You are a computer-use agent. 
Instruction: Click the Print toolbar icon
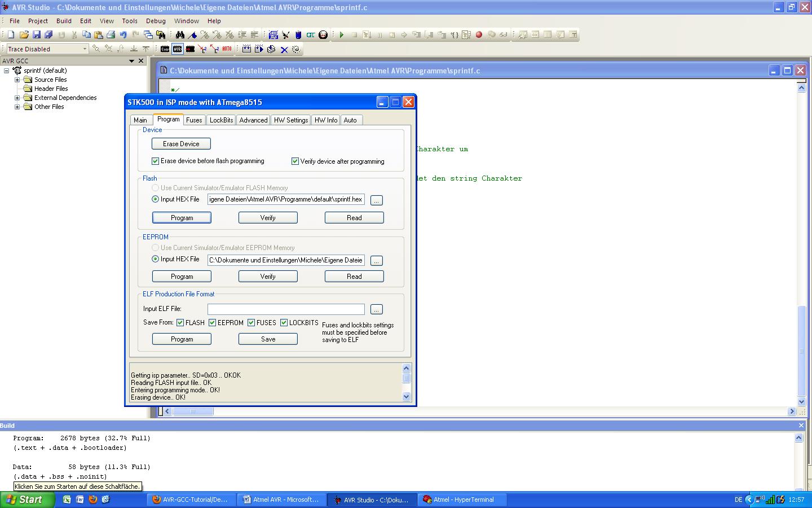(x=111, y=34)
